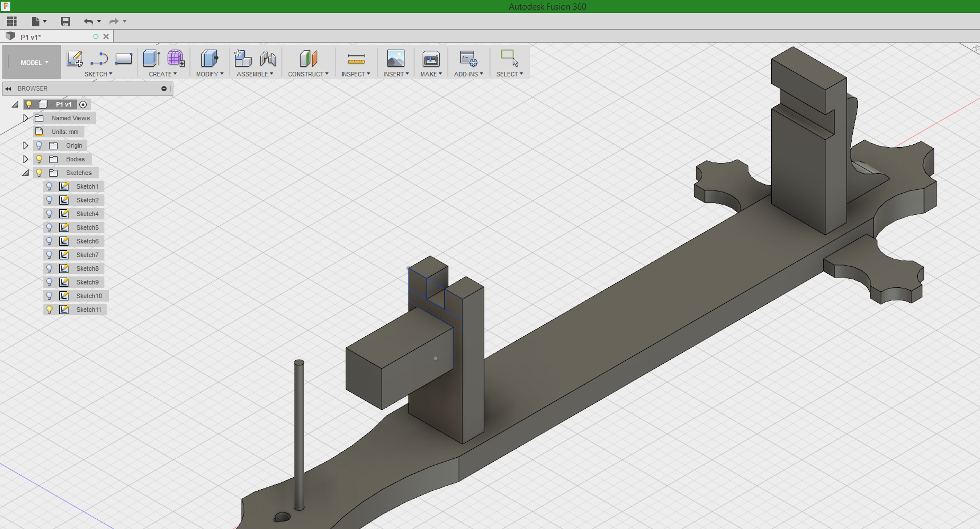980x529 pixels.
Task: Select Sketch8 in the browser tree
Action: click(x=87, y=268)
